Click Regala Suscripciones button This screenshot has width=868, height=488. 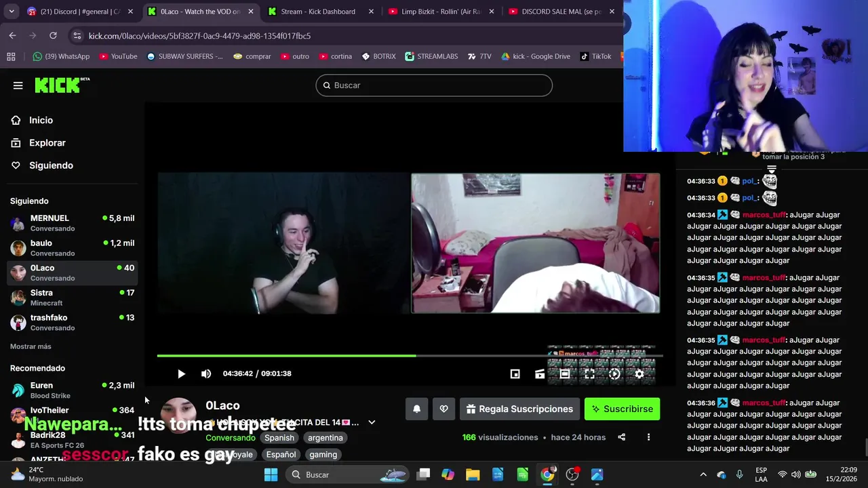coord(519,409)
